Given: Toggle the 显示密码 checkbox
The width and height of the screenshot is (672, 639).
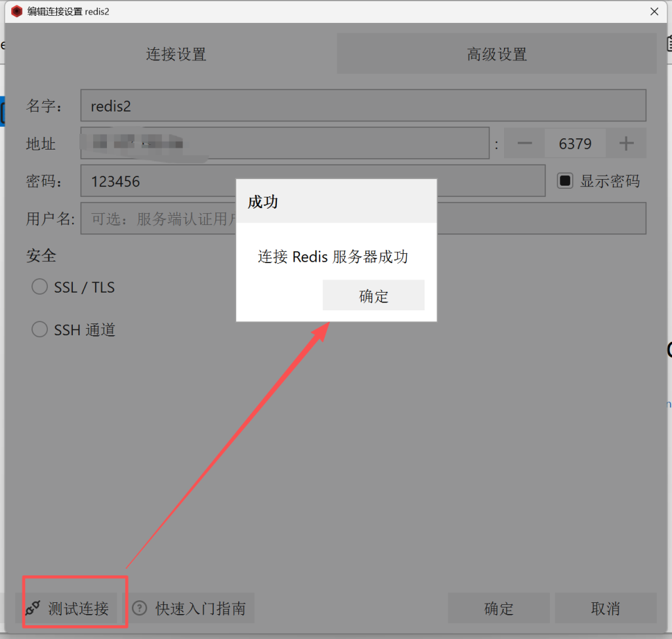Looking at the screenshot, I should pos(565,180).
